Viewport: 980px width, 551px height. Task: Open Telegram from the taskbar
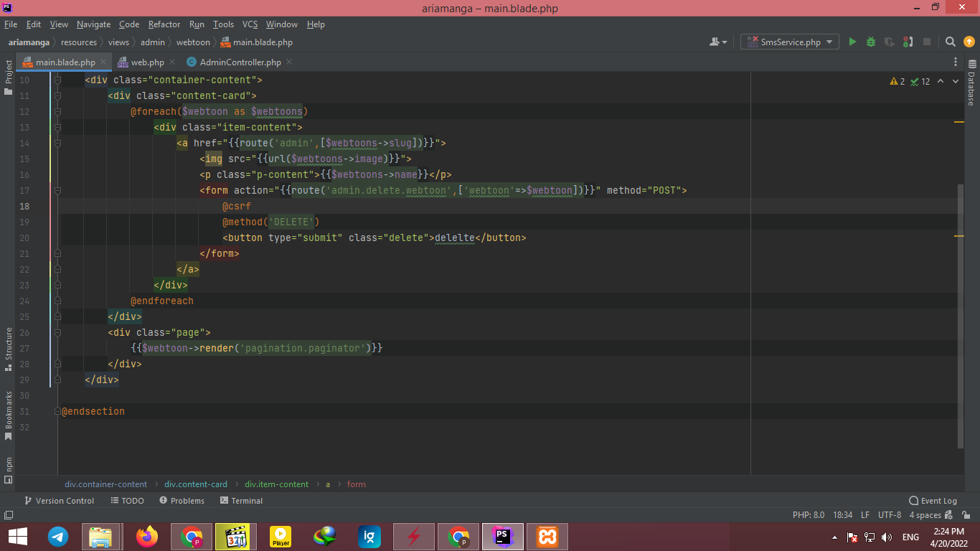click(x=58, y=537)
